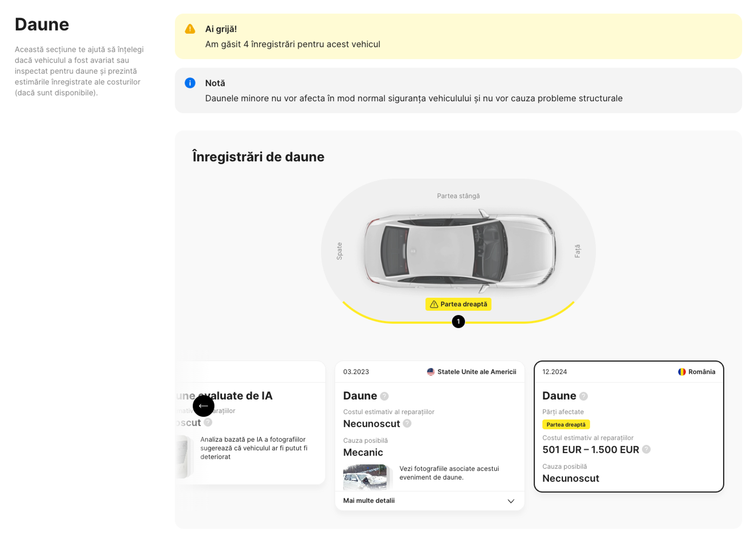756x539 pixels.
Task: Select the Partea dreaptă tag under Părți afectate
Action: tap(565, 424)
